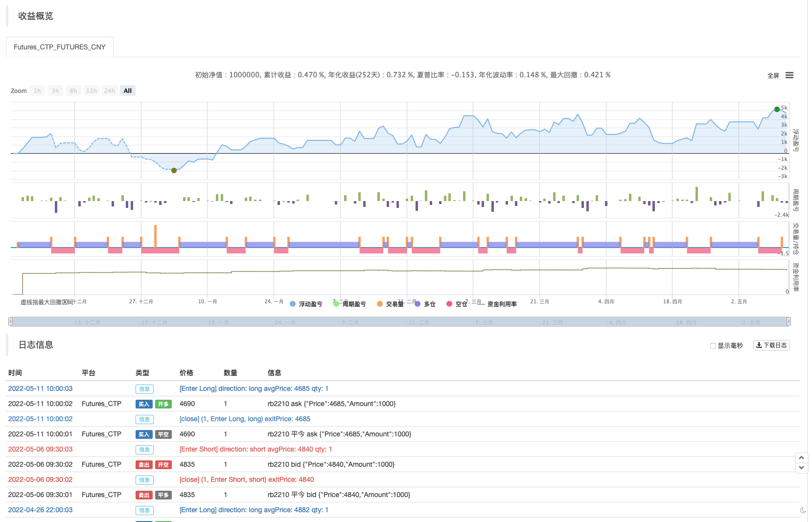Click the close Enter Short exitPrice 4840 message

click(x=247, y=479)
